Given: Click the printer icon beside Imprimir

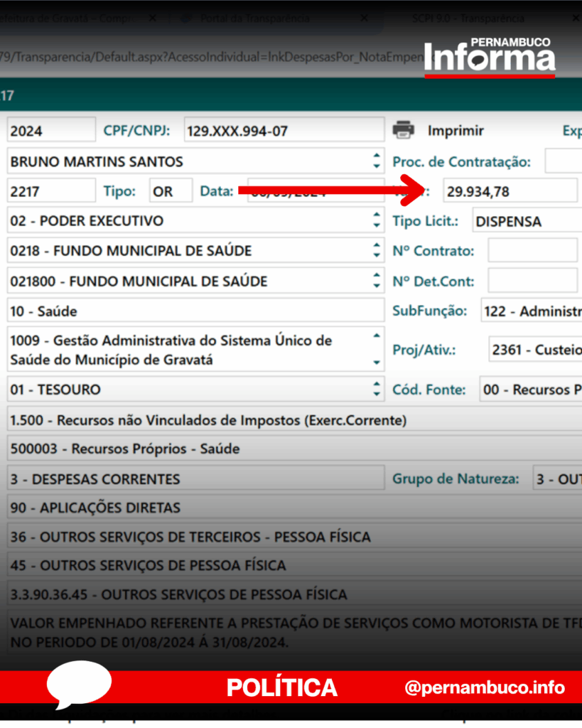Looking at the screenshot, I should point(404,130).
